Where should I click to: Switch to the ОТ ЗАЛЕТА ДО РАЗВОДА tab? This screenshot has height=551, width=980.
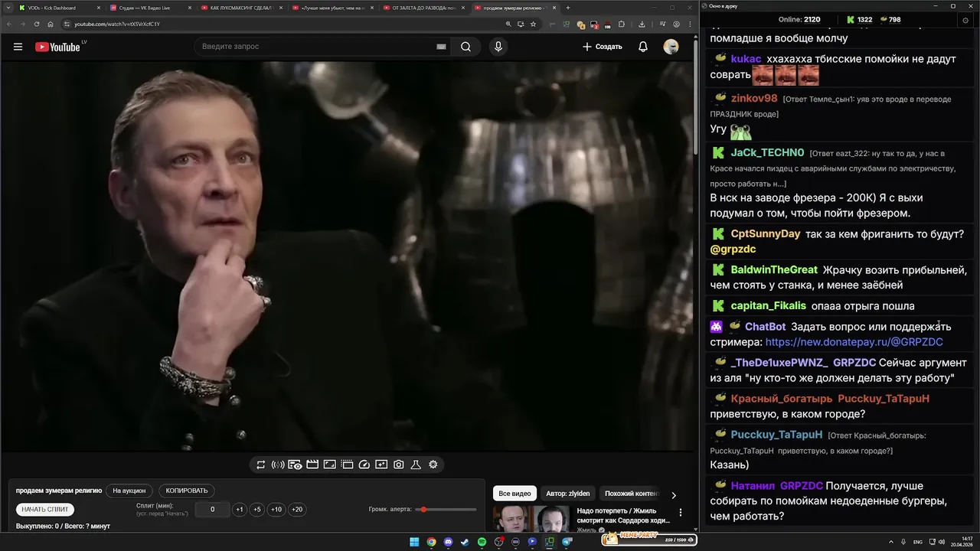(x=423, y=8)
